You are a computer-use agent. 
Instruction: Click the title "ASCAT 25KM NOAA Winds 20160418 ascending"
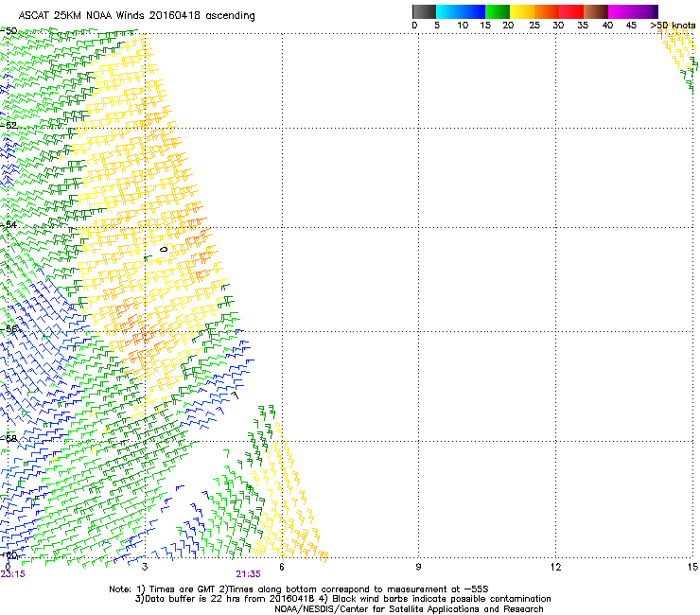click(136, 16)
